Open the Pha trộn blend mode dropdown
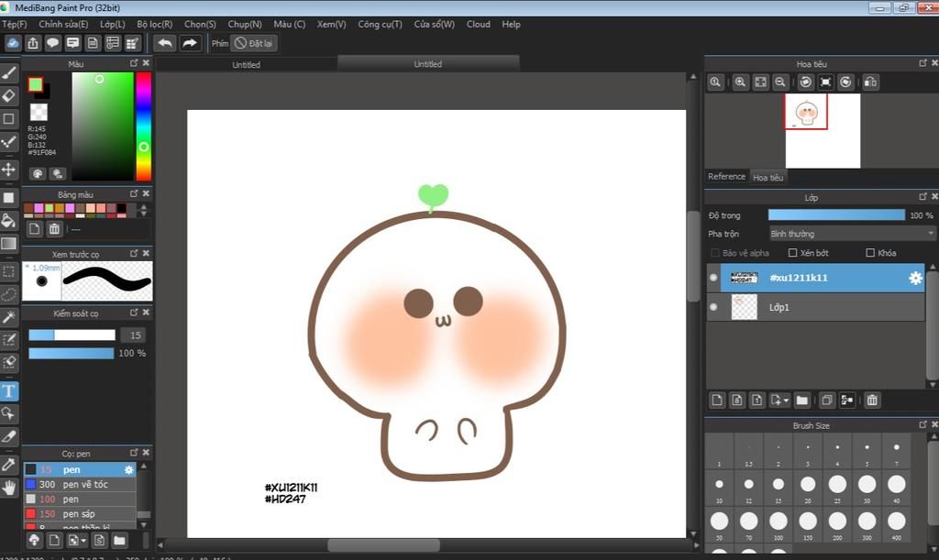This screenshot has width=939, height=560. click(852, 234)
